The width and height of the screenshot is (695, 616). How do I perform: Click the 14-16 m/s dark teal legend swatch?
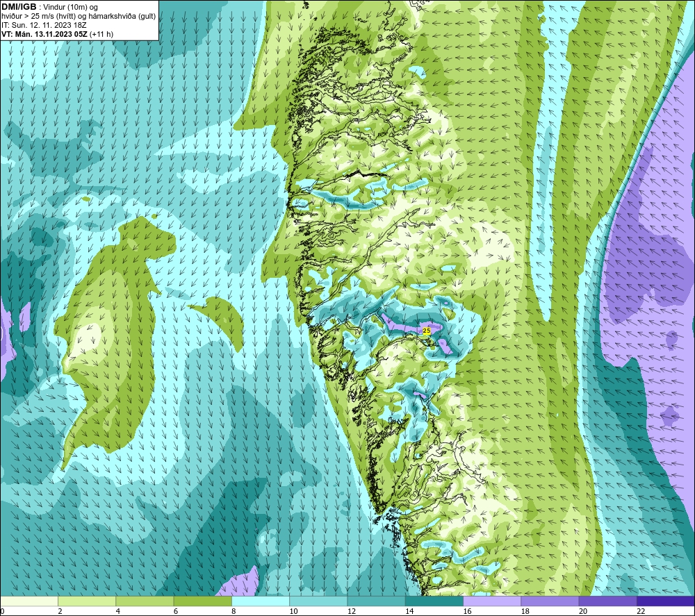(x=434, y=601)
